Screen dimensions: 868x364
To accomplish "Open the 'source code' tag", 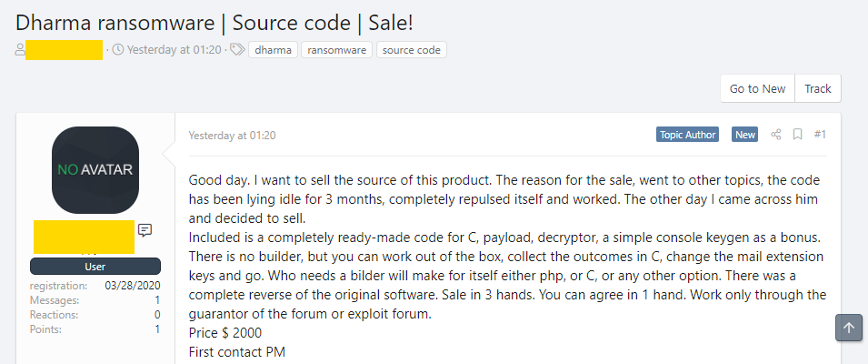I will (412, 50).
